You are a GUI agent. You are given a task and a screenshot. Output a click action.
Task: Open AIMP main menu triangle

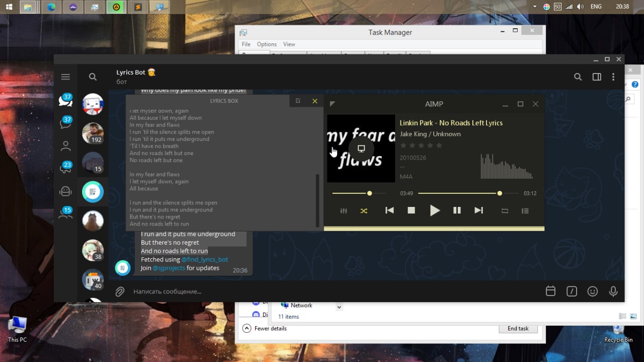tap(332, 104)
